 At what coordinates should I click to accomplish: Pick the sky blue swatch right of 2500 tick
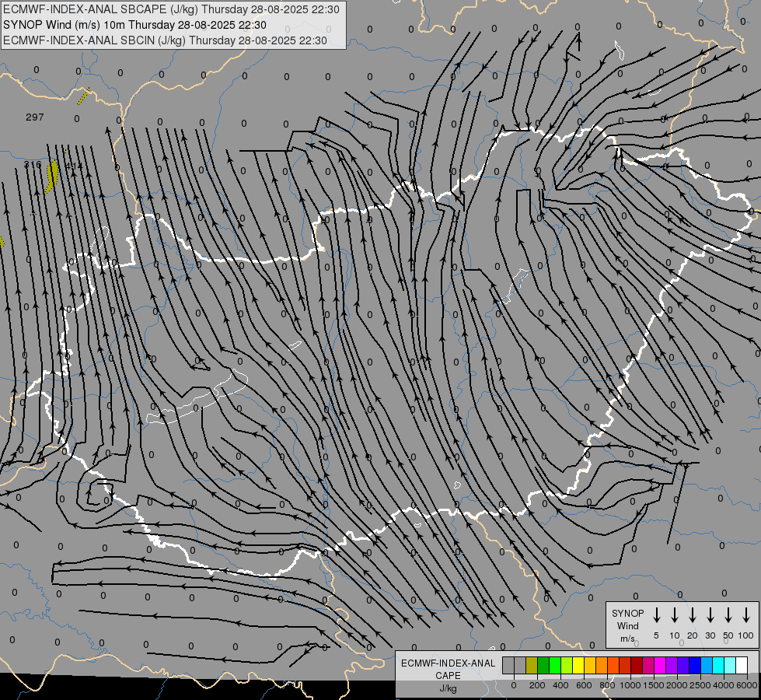[706, 665]
